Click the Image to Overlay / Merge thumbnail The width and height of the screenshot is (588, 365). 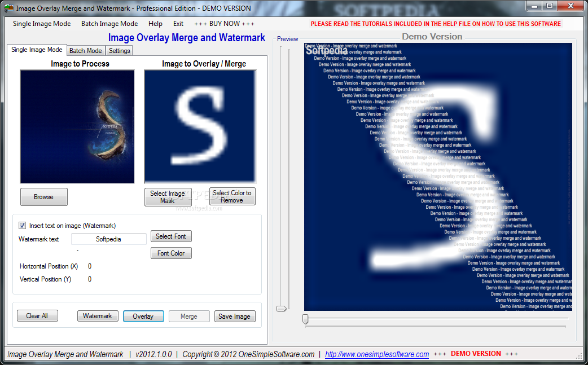pyautogui.click(x=200, y=127)
